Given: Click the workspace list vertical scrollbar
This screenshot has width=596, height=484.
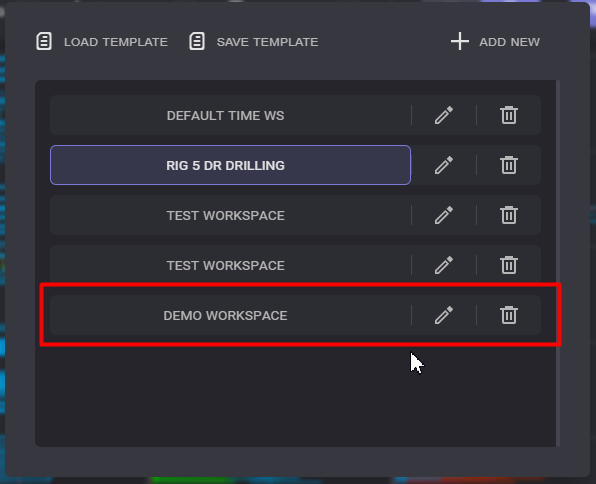Looking at the screenshot, I should pyautogui.click(x=558, y=263).
